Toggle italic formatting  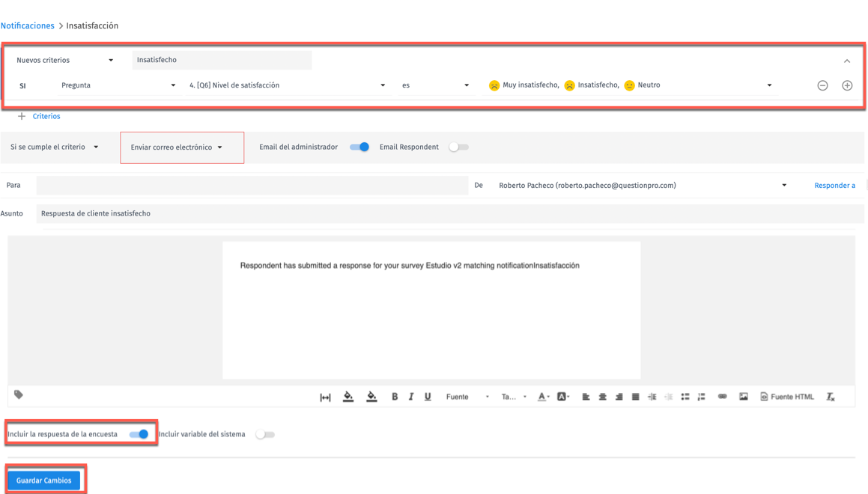[x=410, y=397]
